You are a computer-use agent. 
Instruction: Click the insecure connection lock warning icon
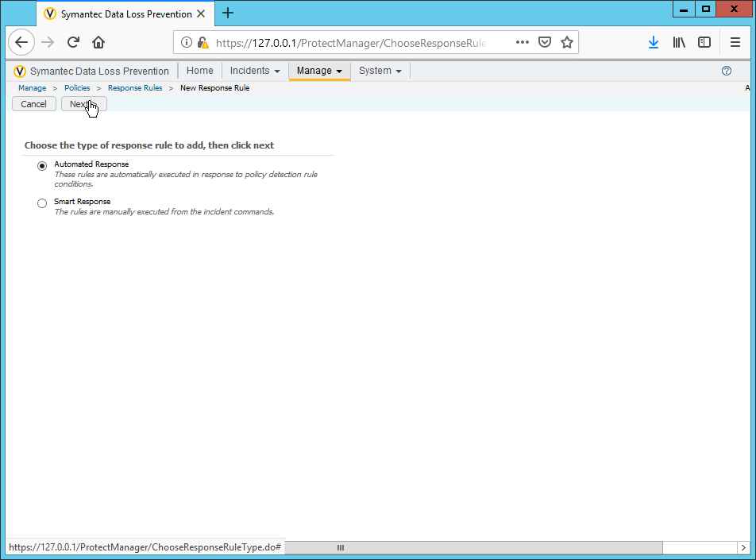click(203, 43)
